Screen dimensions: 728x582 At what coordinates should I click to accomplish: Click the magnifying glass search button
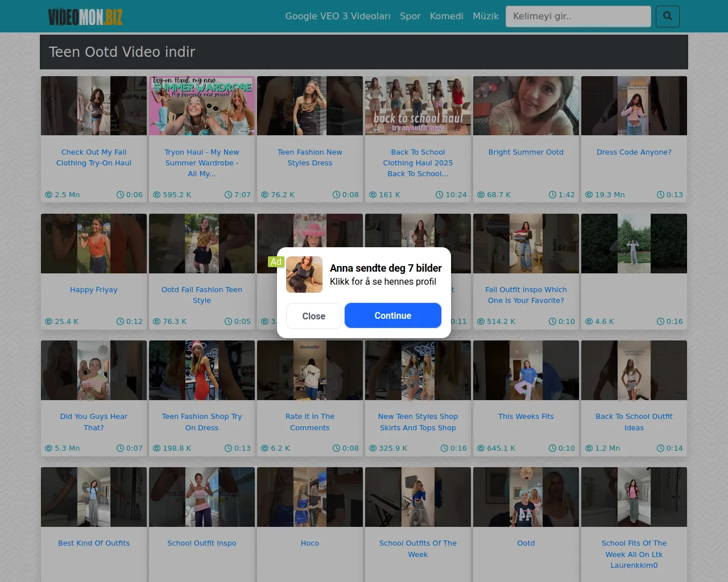(667, 16)
